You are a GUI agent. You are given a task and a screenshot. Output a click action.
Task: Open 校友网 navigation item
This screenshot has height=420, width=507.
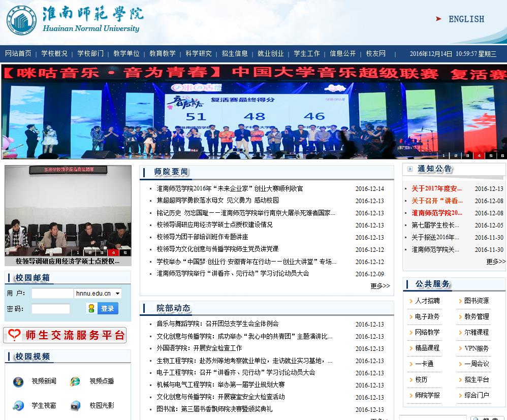(x=375, y=53)
